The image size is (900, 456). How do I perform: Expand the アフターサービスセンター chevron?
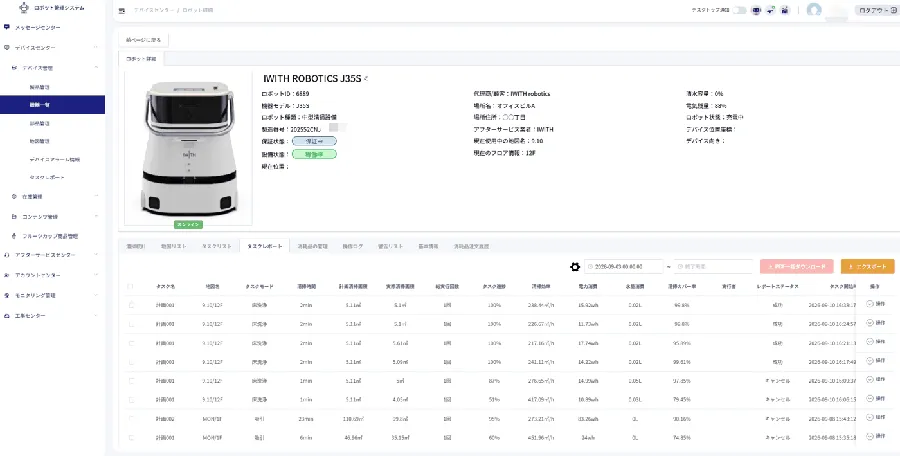[x=96, y=254]
